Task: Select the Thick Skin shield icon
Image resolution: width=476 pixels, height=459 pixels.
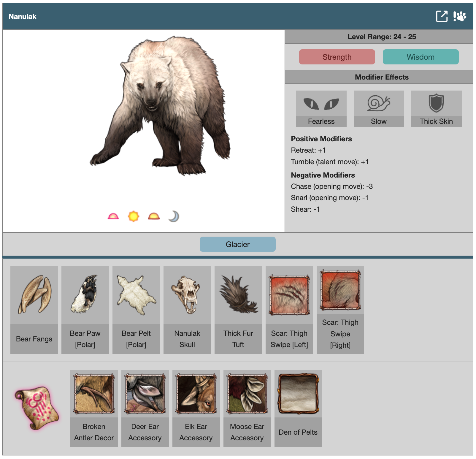Action: pos(436,104)
